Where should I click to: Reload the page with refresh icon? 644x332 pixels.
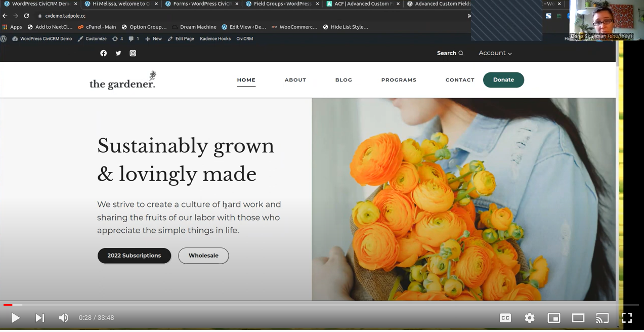pos(26,16)
